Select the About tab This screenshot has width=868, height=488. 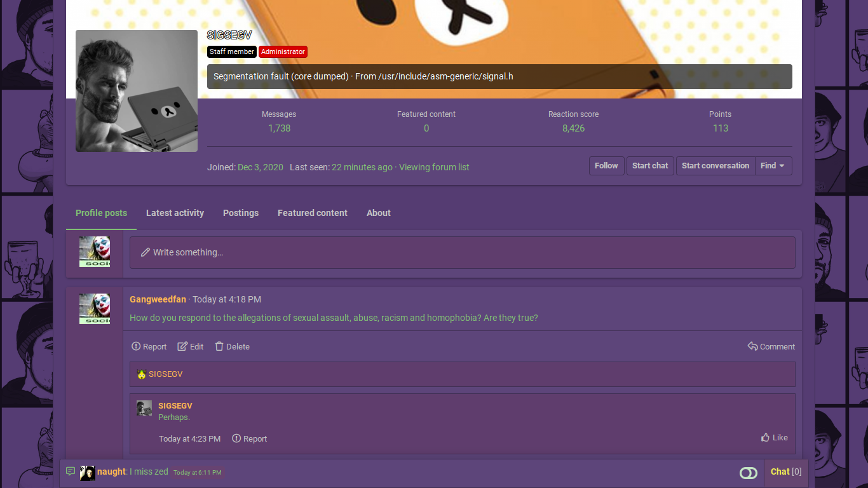tap(378, 213)
